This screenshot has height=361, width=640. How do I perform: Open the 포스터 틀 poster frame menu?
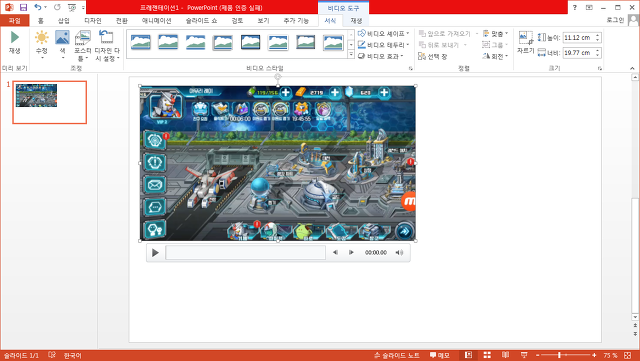(x=82, y=45)
